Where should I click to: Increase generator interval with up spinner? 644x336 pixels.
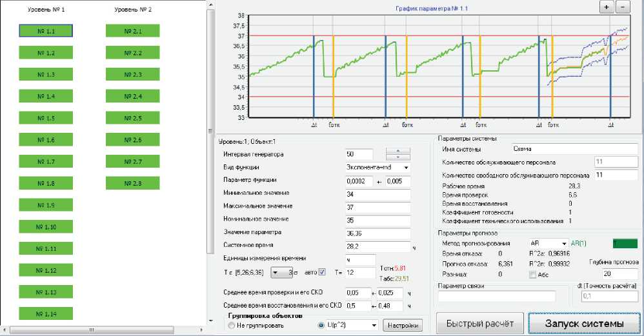point(397,151)
